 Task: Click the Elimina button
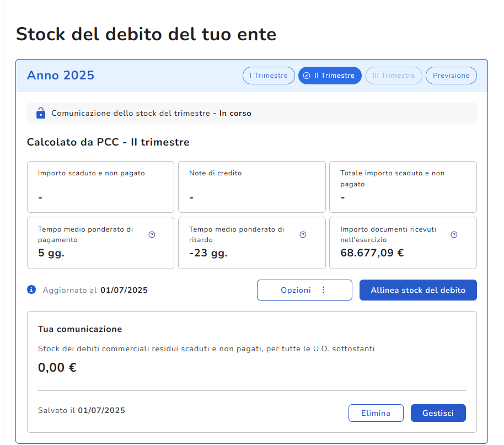(376, 413)
